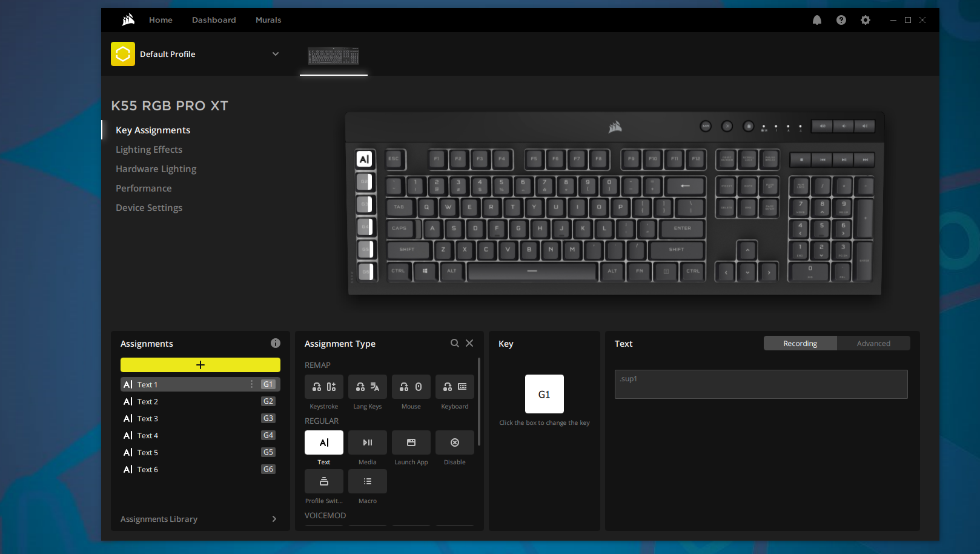Click the text input field containing .sup1

pos(761,384)
